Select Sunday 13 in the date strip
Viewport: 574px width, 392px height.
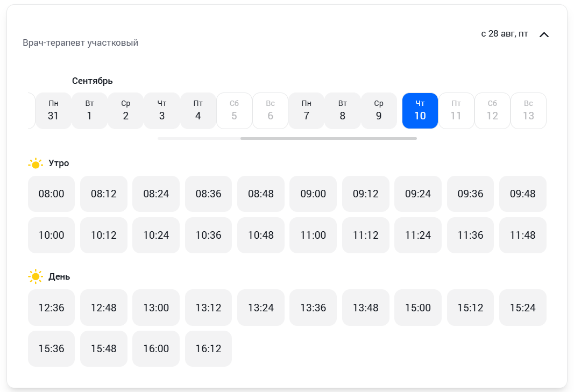528,111
